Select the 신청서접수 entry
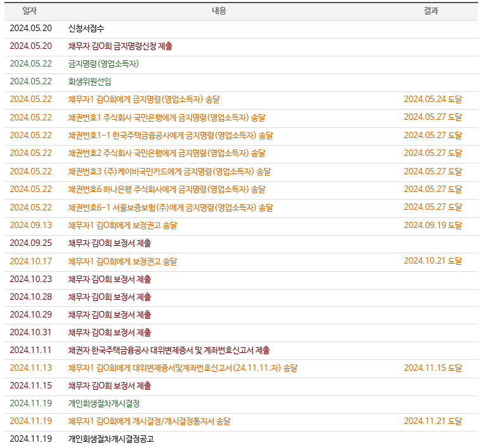The height and width of the screenshot is (448, 480). tap(86, 29)
